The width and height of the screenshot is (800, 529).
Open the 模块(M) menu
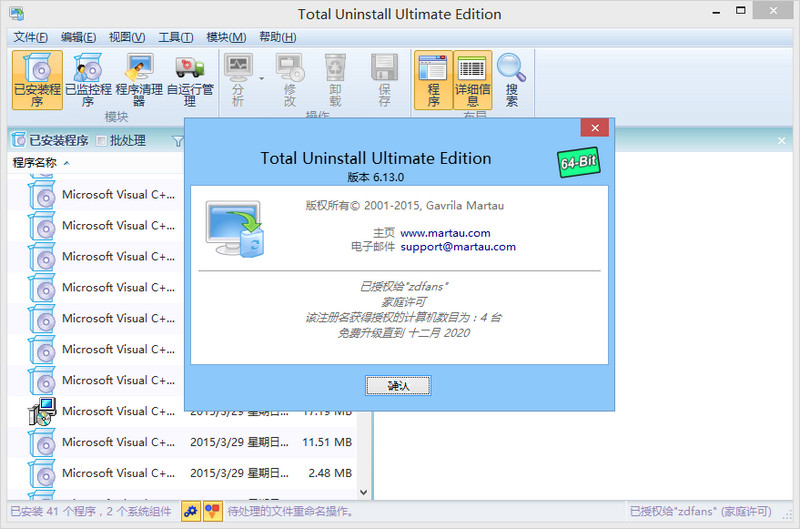[x=226, y=37]
